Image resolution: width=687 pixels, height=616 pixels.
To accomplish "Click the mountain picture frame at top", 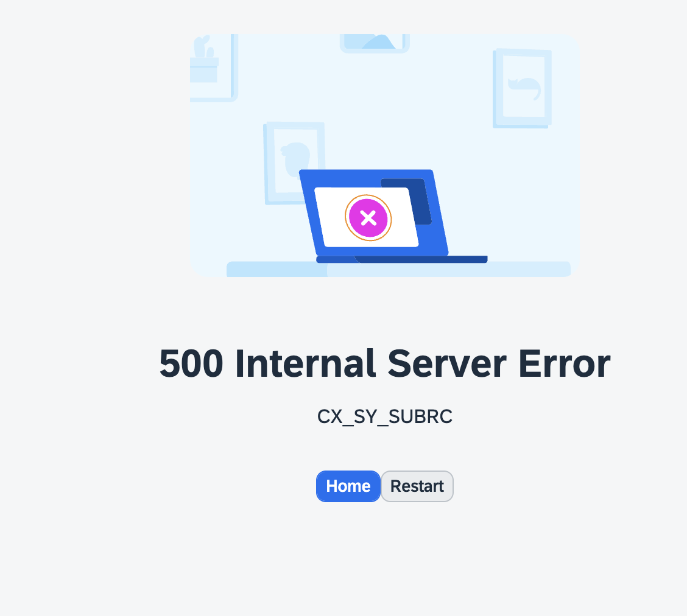I will click(x=375, y=43).
